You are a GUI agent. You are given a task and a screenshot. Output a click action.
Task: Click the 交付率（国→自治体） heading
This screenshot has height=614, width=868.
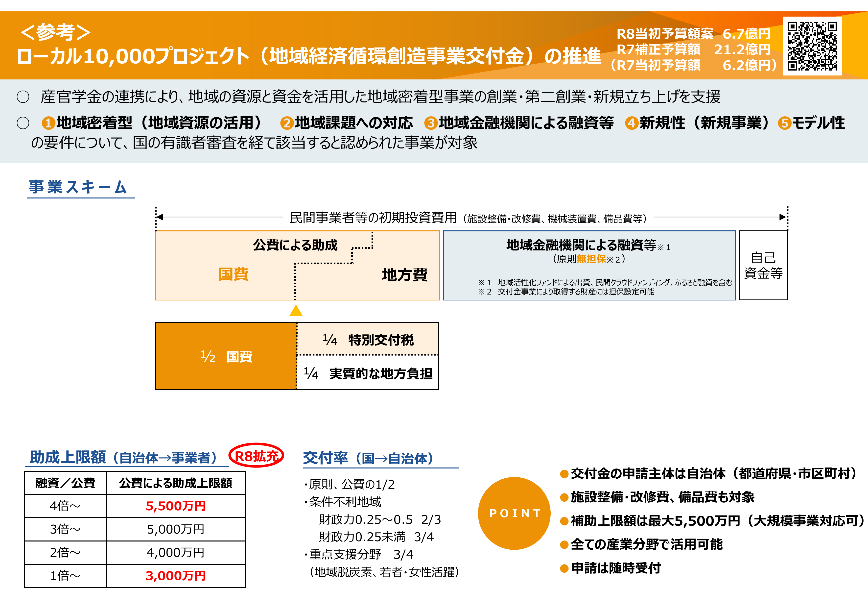coord(368,458)
